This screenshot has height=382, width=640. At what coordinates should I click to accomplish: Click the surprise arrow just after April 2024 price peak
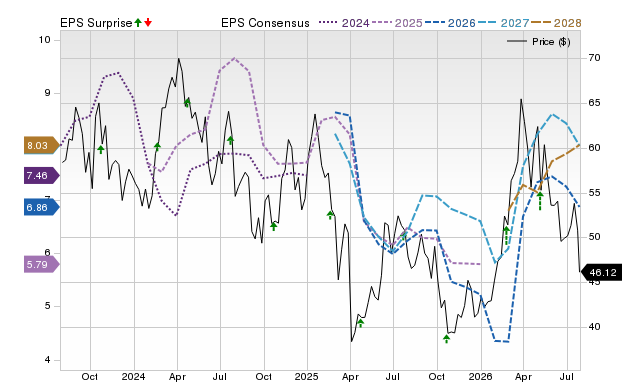point(187,102)
